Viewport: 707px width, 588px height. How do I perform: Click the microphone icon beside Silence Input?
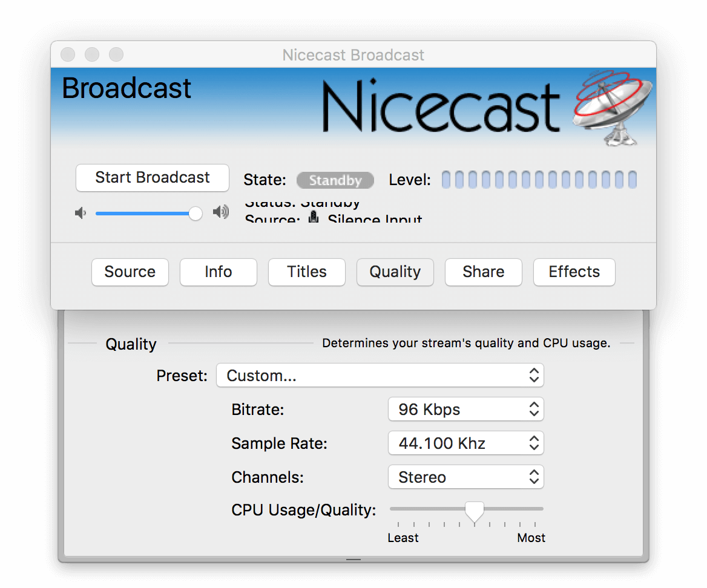click(314, 217)
